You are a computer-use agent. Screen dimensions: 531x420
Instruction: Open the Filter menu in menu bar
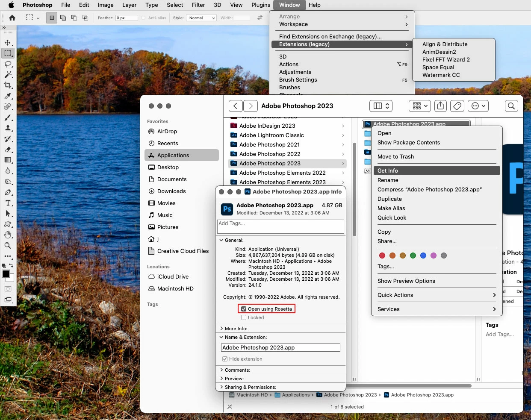pos(198,5)
